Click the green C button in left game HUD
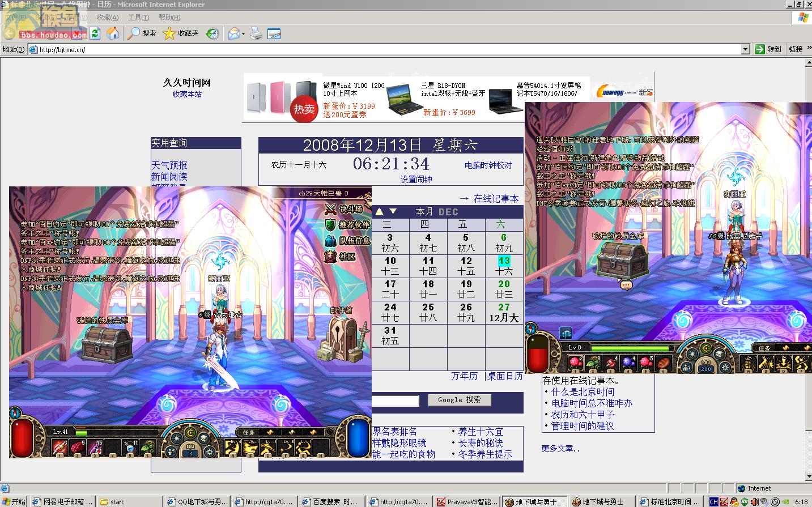 (190, 433)
